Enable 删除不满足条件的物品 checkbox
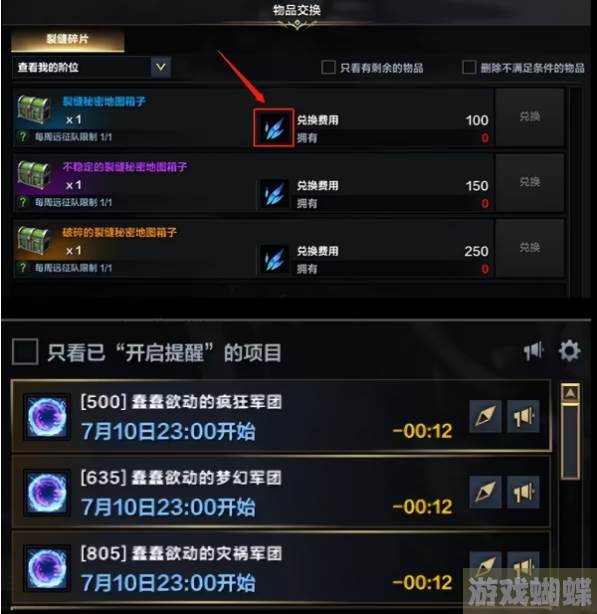Image resolution: width=597 pixels, height=614 pixels. point(469,67)
